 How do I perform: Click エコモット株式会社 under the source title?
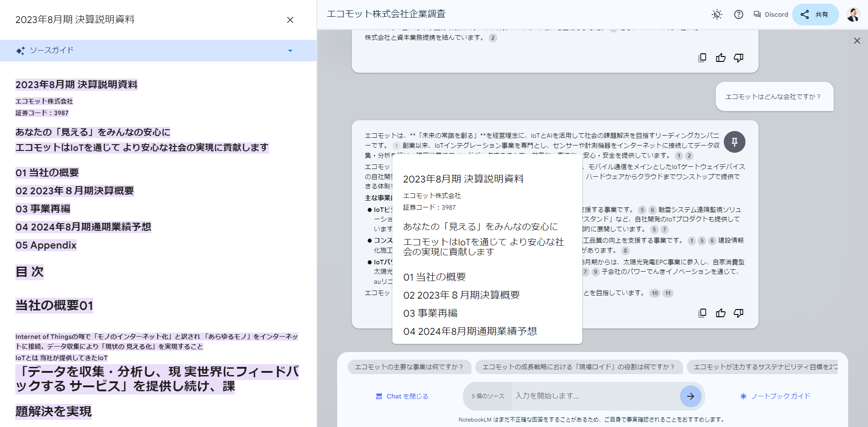pyautogui.click(x=44, y=101)
